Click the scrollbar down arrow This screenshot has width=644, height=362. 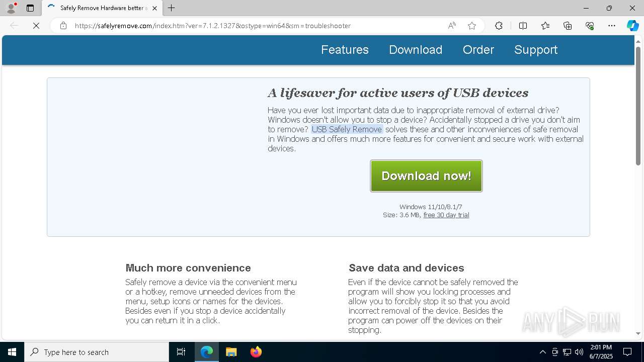click(x=638, y=333)
